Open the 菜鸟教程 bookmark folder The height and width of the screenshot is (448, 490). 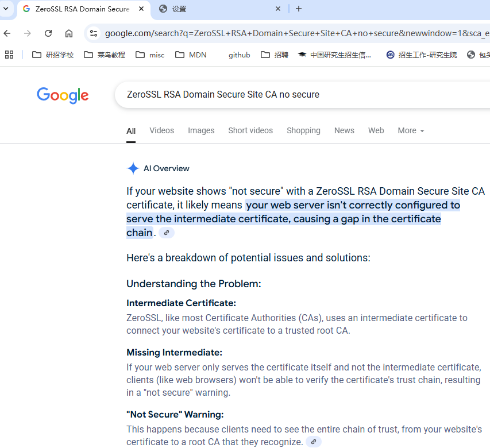click(x=105, y=55)
